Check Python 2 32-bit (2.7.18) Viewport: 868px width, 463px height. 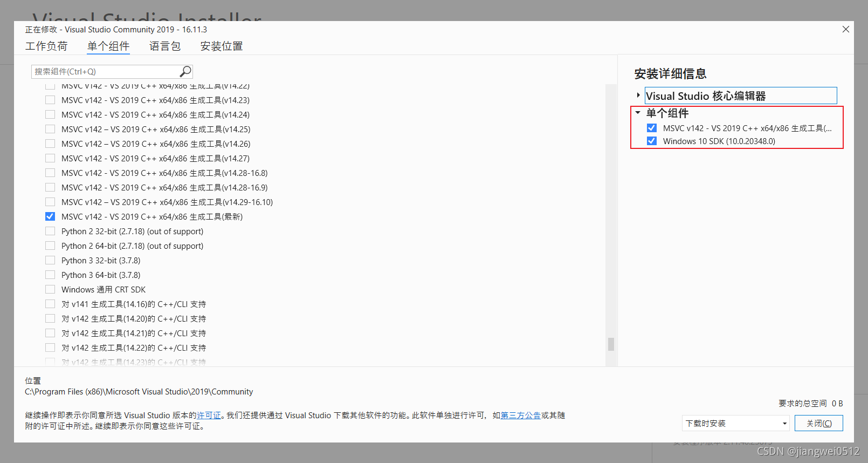(50, 231)
